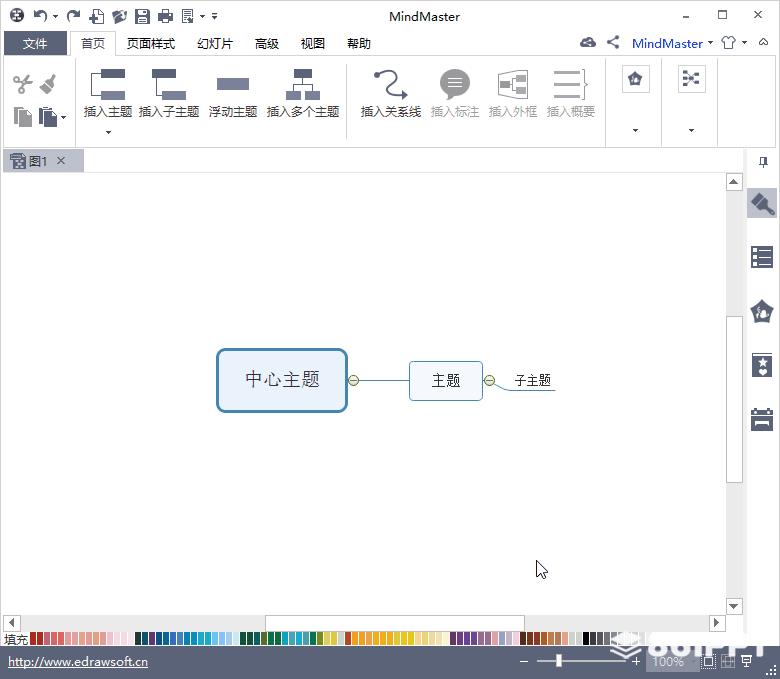780x679 pixels.
Task: Click the print icon
Action: coord(165,16)
